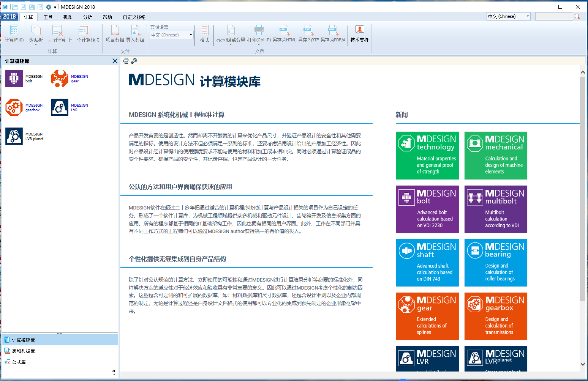588x381 pixels.
Task: Run 计算(F10) calculate button
Action: 14,34
